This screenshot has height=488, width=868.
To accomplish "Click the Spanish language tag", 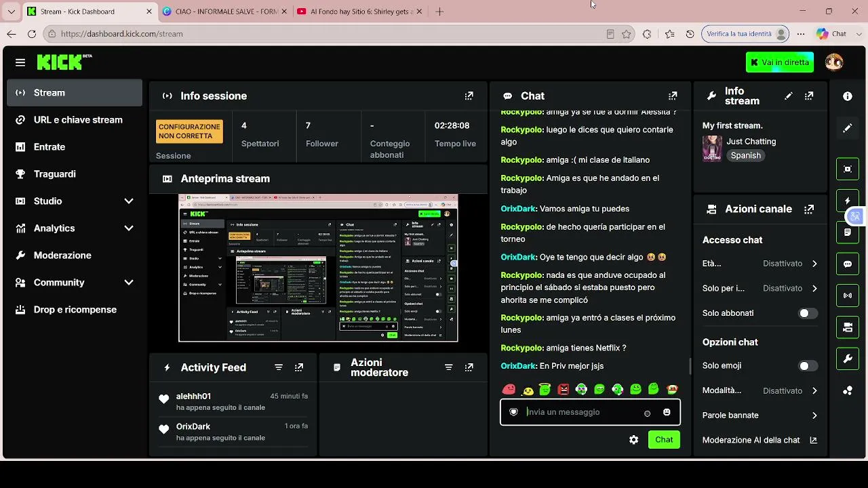I will (x=746, y=155).
